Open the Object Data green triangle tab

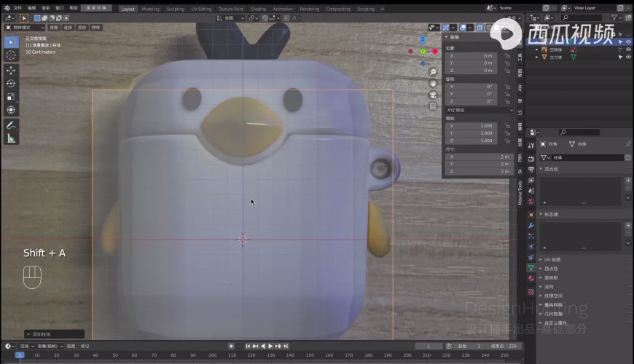(531, 268)
